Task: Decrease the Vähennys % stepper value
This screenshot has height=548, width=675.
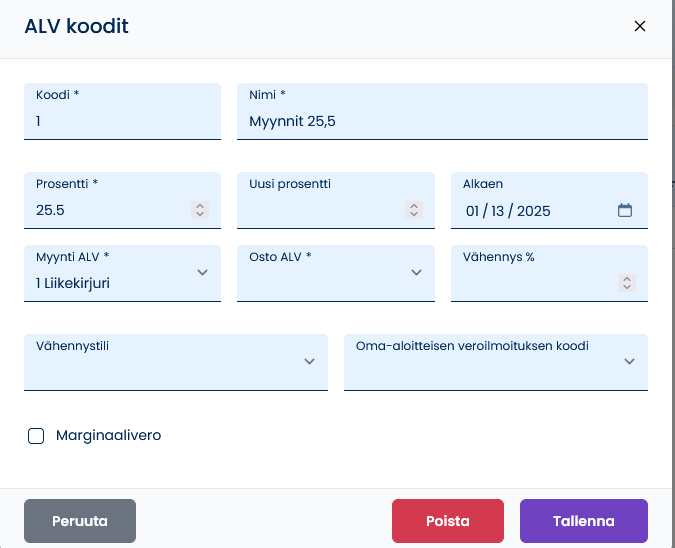Action: coord(627,287)
